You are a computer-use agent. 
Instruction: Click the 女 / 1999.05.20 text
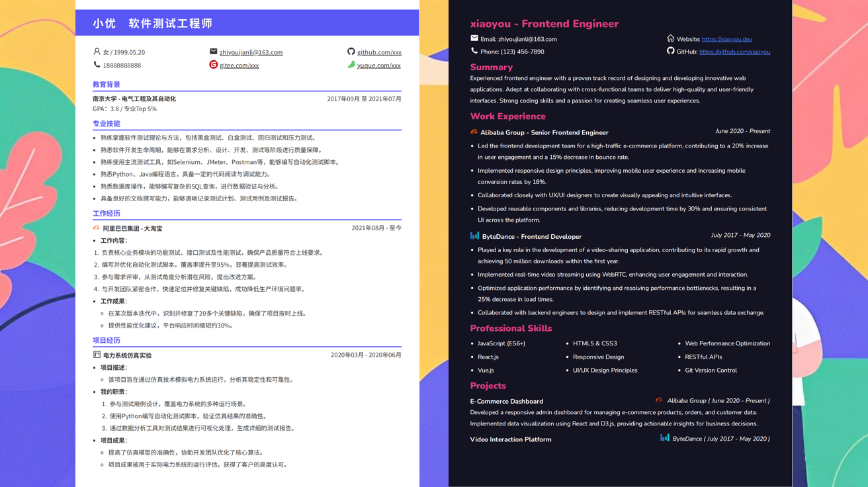pyautogui.click(x=124, y=52)
